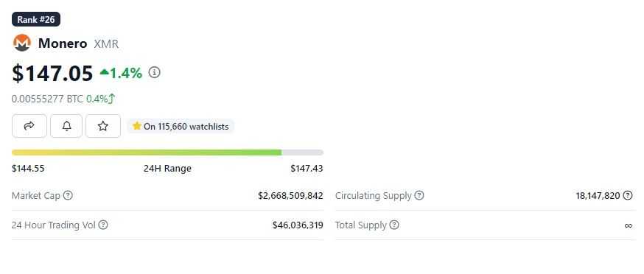Click the $147.05 price value
This screenshot has width=644, height=274.
coord(52,74)
